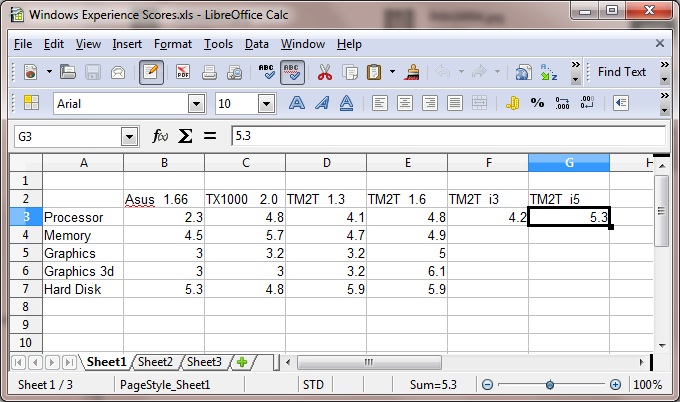Select row 7 header
The width and height of the screenshot is (680, 402).
(26, 289)
